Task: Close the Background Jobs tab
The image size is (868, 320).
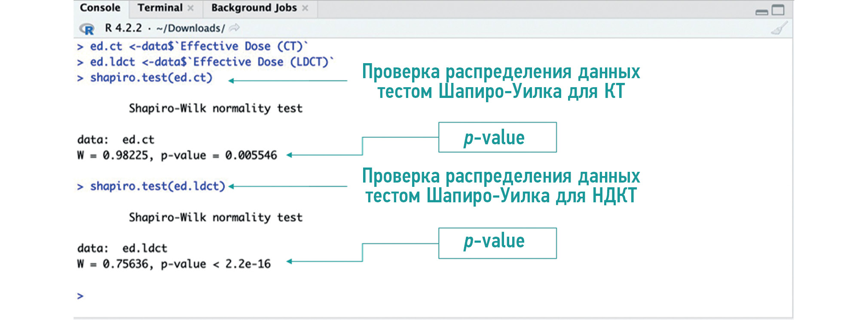Action: [x=305, y=8]
